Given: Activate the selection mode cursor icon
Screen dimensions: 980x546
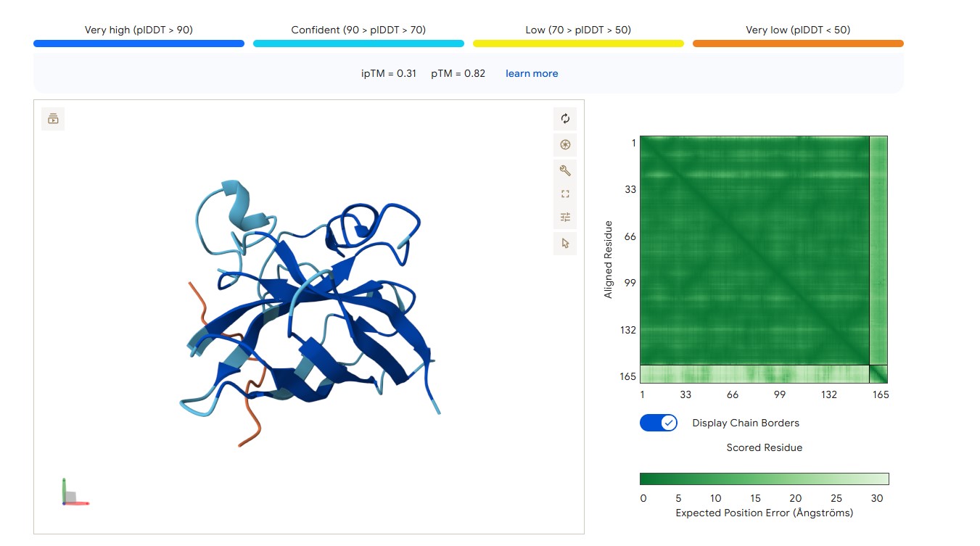Looking at the screenshot, I should coord(565,243).
